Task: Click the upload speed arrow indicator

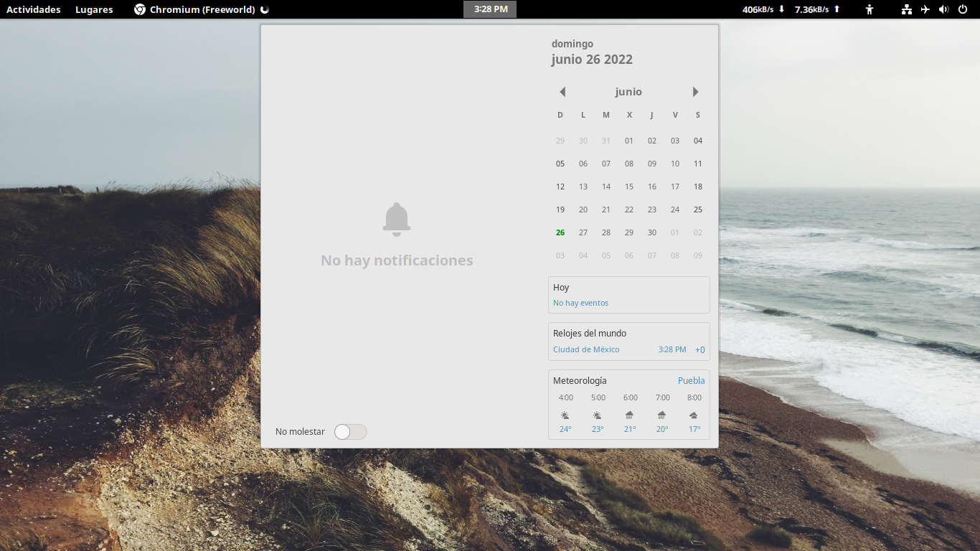Action: [837, 9]
